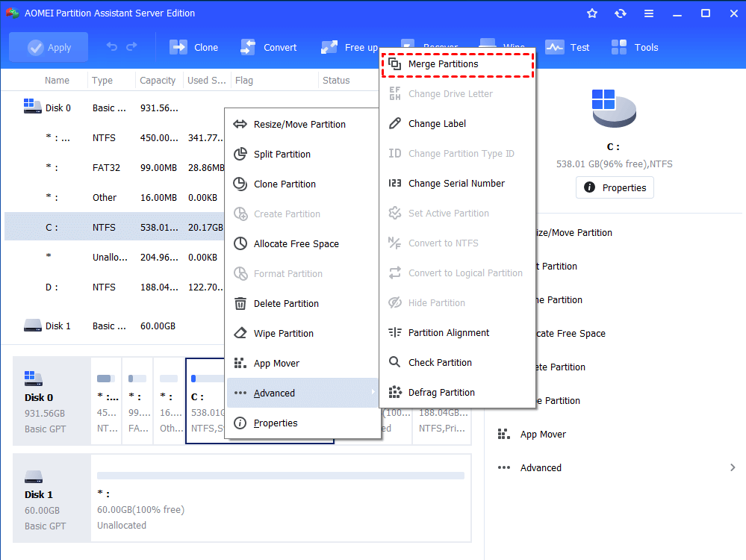The image size is (746, 560).
Task: Click the App Mover grid icon in menu
Action: tap(240, 363)
